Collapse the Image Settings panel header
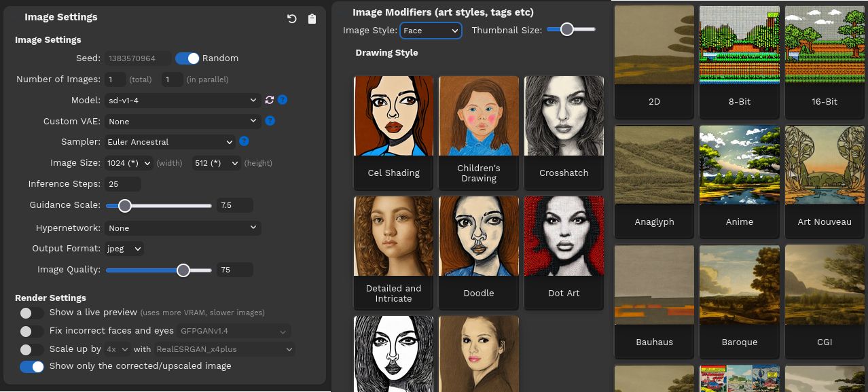The image size is (868, 392). (61, 17)
